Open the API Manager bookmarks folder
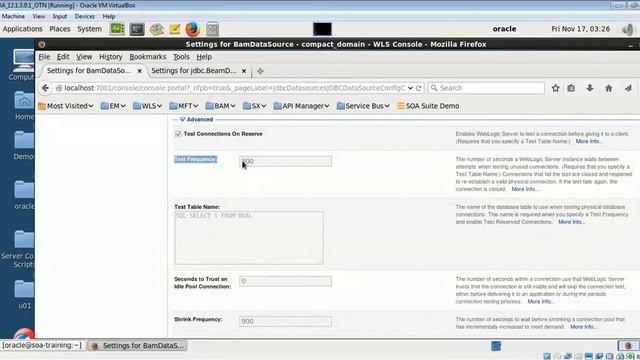 301,106
